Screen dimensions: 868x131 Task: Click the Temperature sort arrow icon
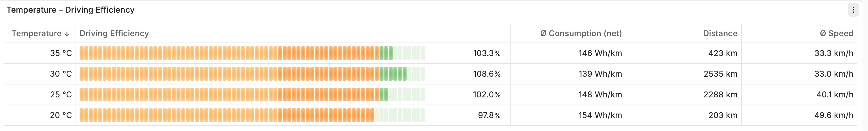click(x=67, y=34)
